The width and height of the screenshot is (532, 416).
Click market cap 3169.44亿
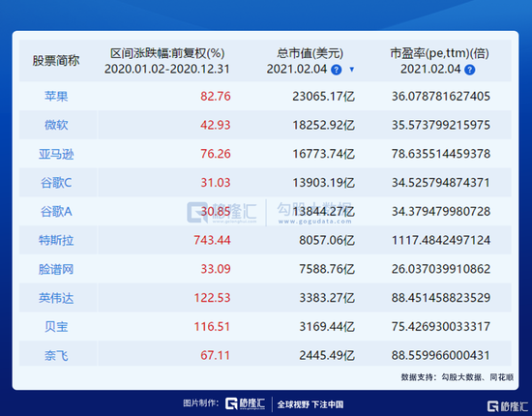[x=327, y=327]
